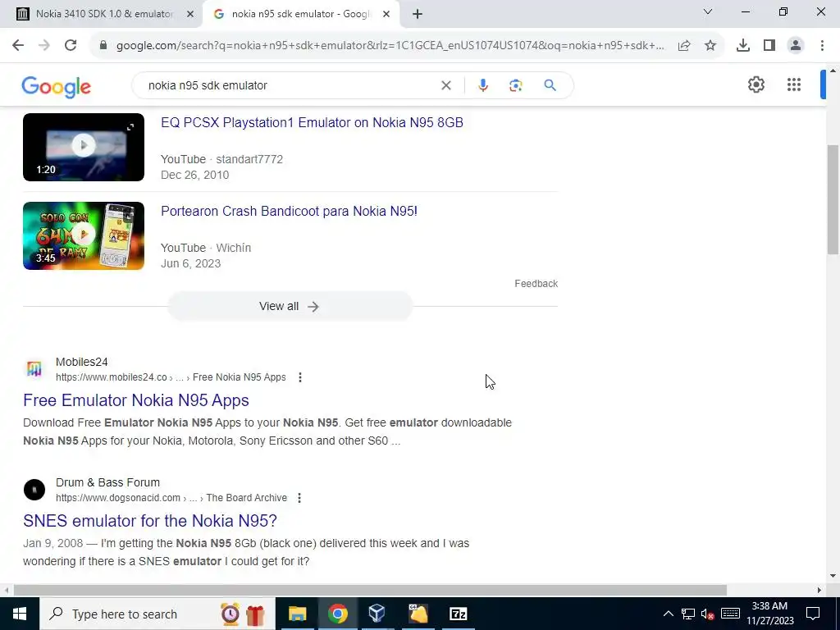Image resolution: width=840 pixels, height=630 pixels.
Task: Open EQ PCSX Playstation1 Emulator video link
Action: click(312, 123)
